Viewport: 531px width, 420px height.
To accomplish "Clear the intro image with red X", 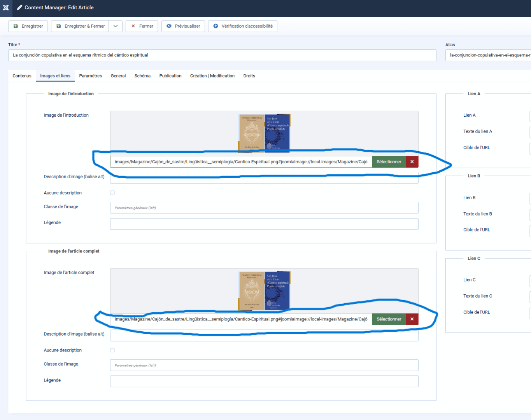I will click(x=412, y=162).
